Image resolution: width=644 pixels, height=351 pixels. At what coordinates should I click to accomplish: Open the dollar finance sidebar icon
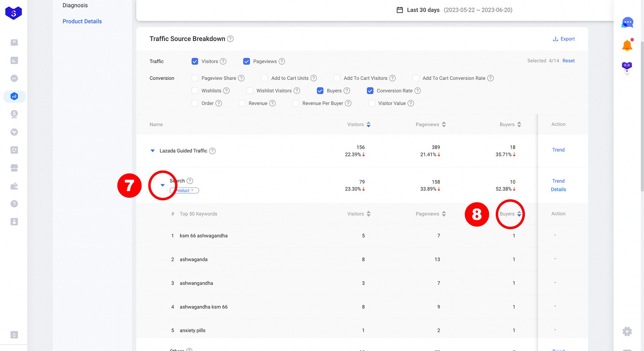pos(14,114)
